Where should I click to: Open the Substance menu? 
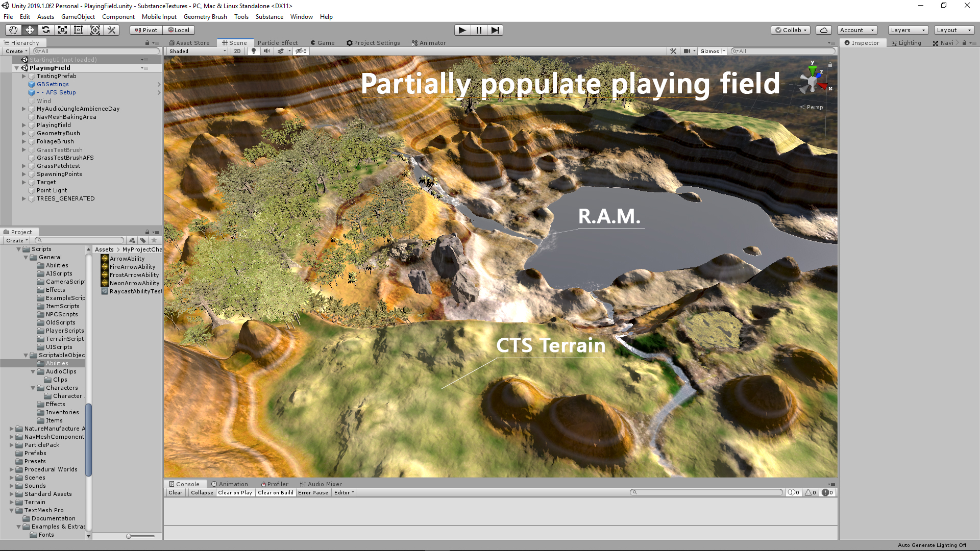[269, 17]
